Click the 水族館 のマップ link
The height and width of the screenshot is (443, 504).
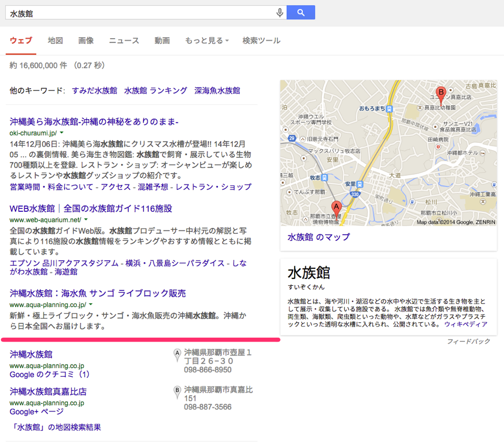point(319,237)
